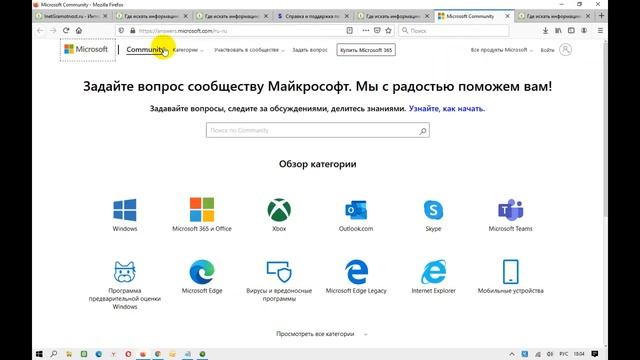Open the Opera browser taskbar icon
Image resolution: width=640 pixels, height=360 pixels.
click(128, 354)
